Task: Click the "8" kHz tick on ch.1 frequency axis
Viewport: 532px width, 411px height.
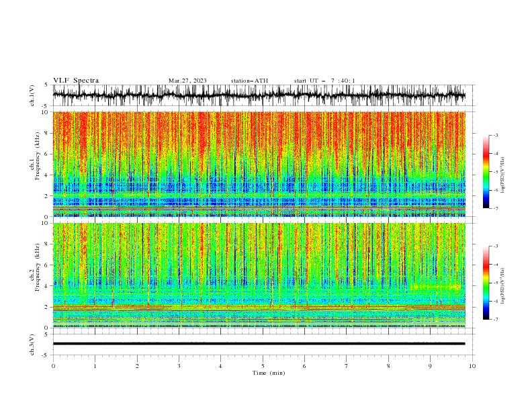Action: coord(47,133)
